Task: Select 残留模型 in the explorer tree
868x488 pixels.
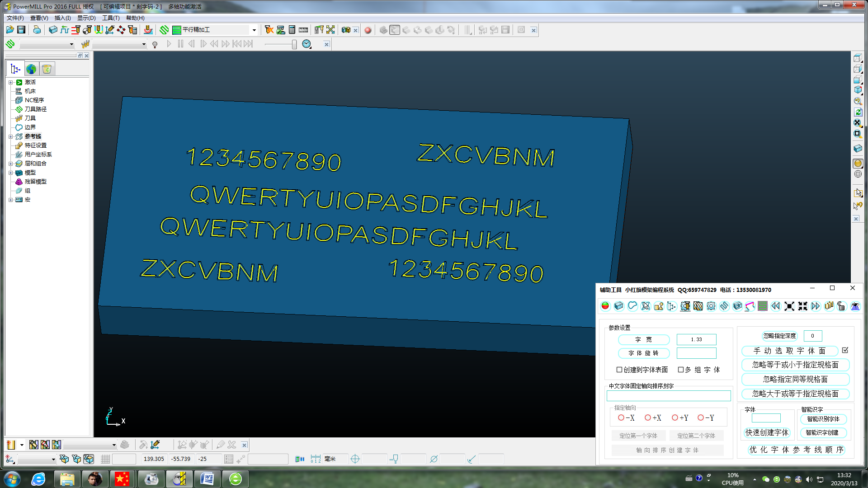Action: tap(36, 182)
